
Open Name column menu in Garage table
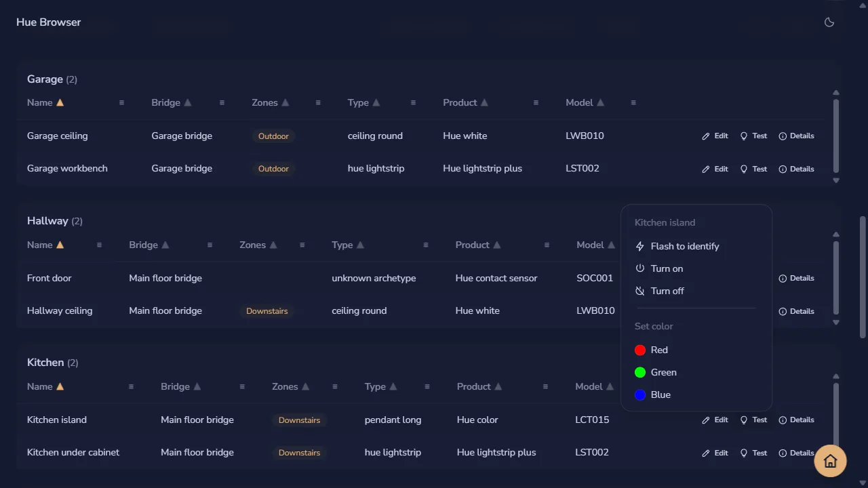[x=122, y=103]
